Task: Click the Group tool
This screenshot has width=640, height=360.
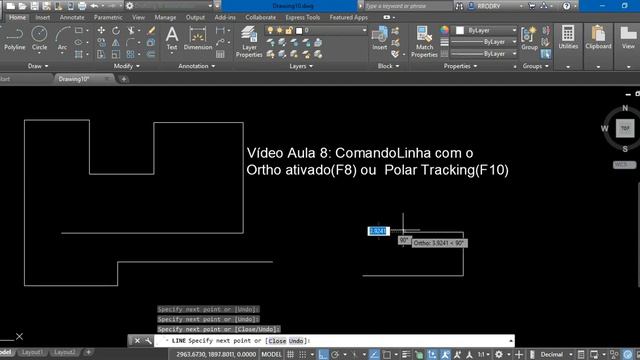Action: point(529,38)
